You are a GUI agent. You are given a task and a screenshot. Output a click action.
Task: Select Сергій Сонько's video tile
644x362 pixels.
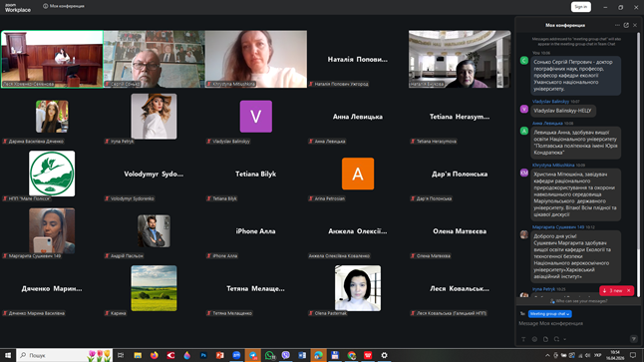[154, 59]
